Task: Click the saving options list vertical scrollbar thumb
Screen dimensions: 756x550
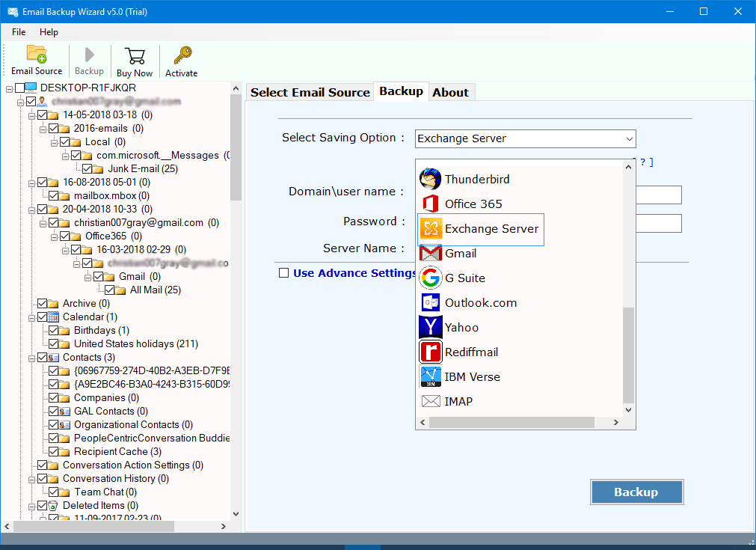Action: tap(628, 355)
